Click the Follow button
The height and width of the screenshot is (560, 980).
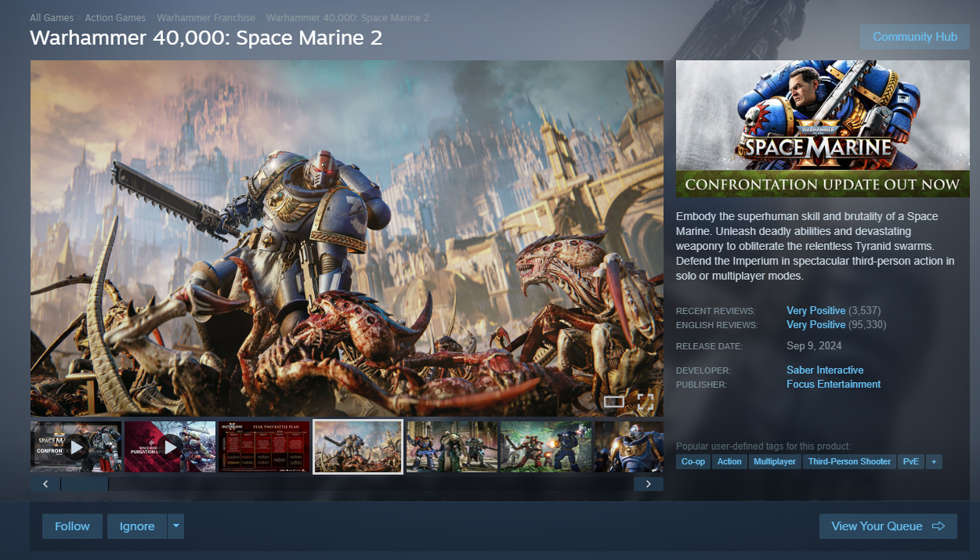coord(72,526)
